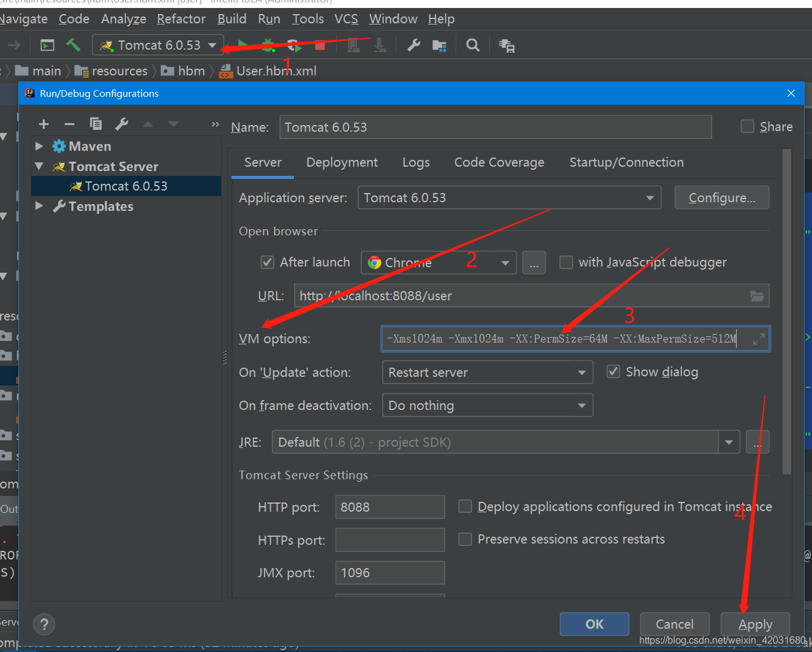Remove configuration with minus icon
The width and height of the screenshot is (812, 652).
click(x=69, y=124)
